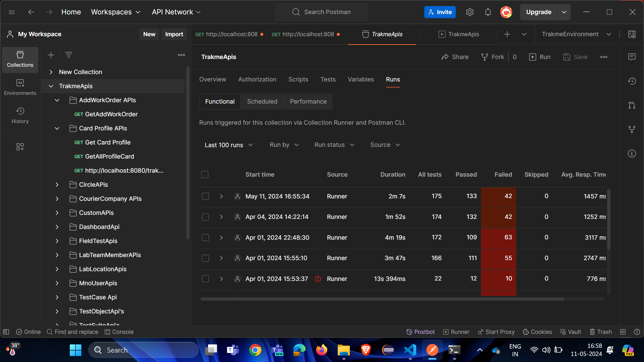Screen dimensions: 644x362
Task: Open the History sidebar panel
Action: click(x=20, y=116)
